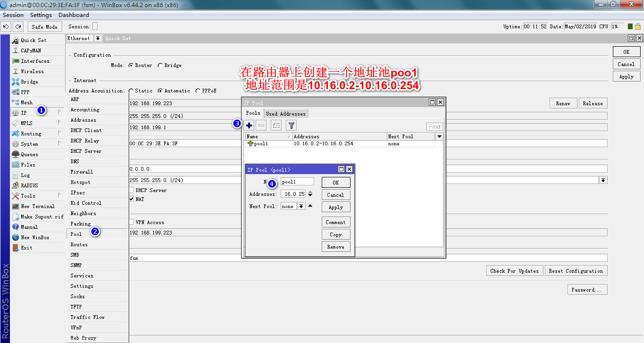Open New Terminal from sidebar
This screenshot has height=343, width=644.
click(x=38, y=206)
